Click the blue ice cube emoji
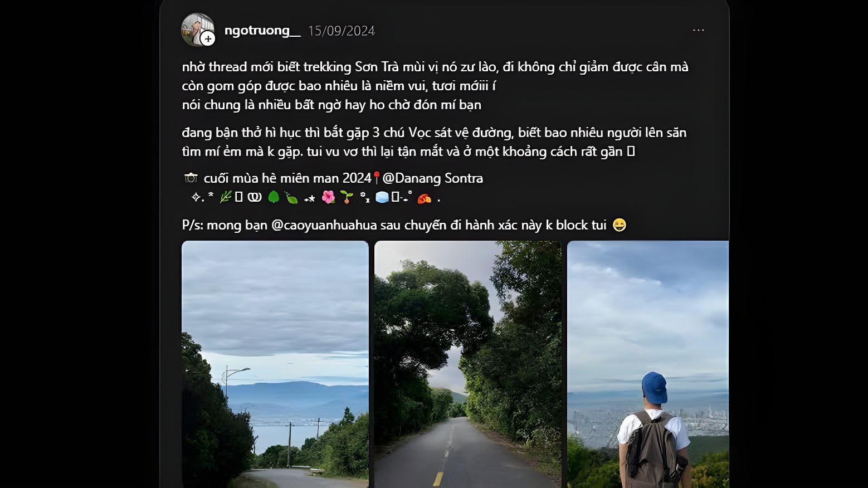This screenshot has height=488, width=868. [382, 197]
